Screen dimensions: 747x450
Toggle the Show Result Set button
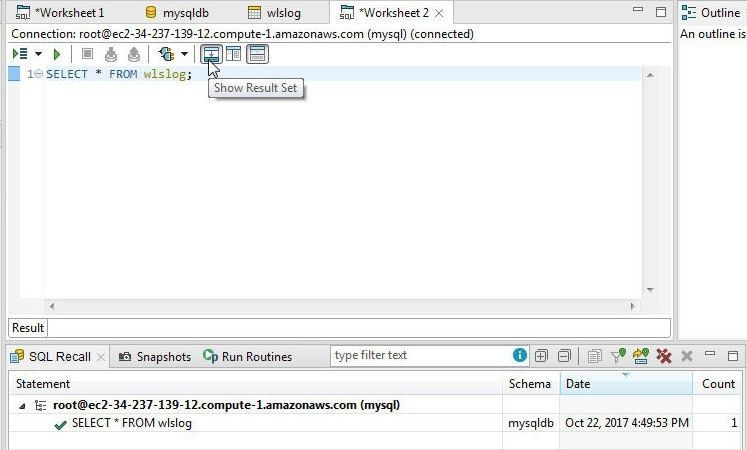(x=211, y=54)
